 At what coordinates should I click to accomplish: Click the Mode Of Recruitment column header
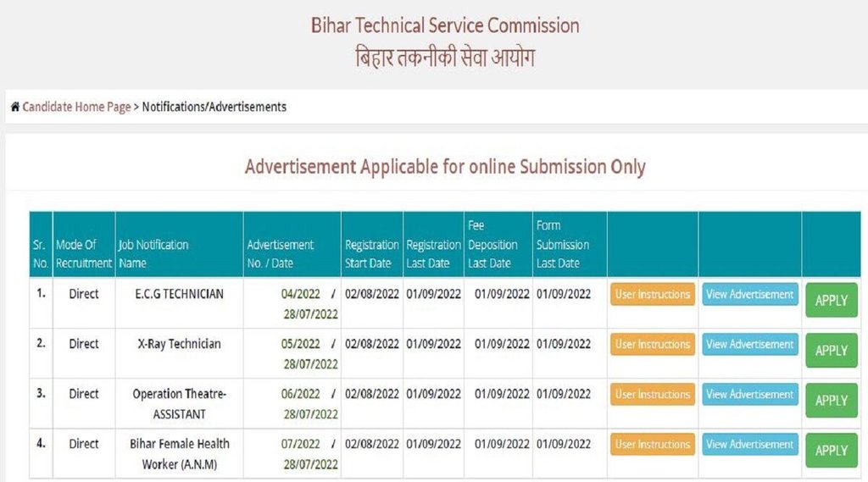(x=83, y=253)
